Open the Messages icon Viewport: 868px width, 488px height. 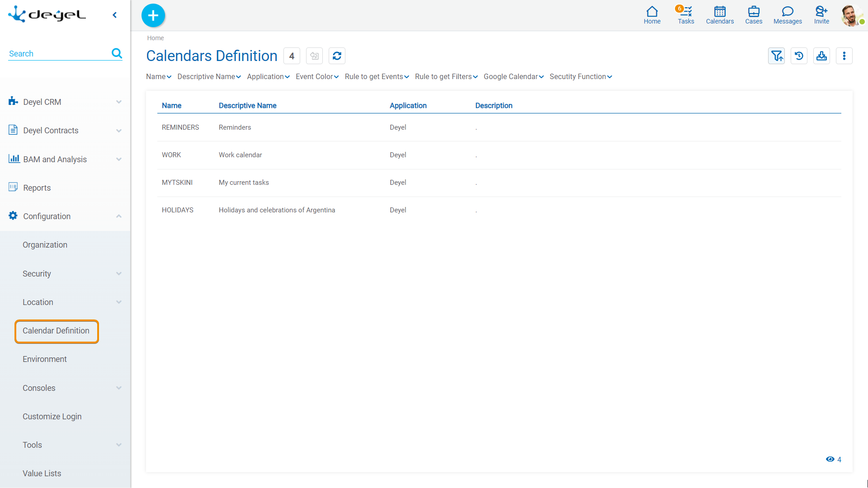pos(788,15)
